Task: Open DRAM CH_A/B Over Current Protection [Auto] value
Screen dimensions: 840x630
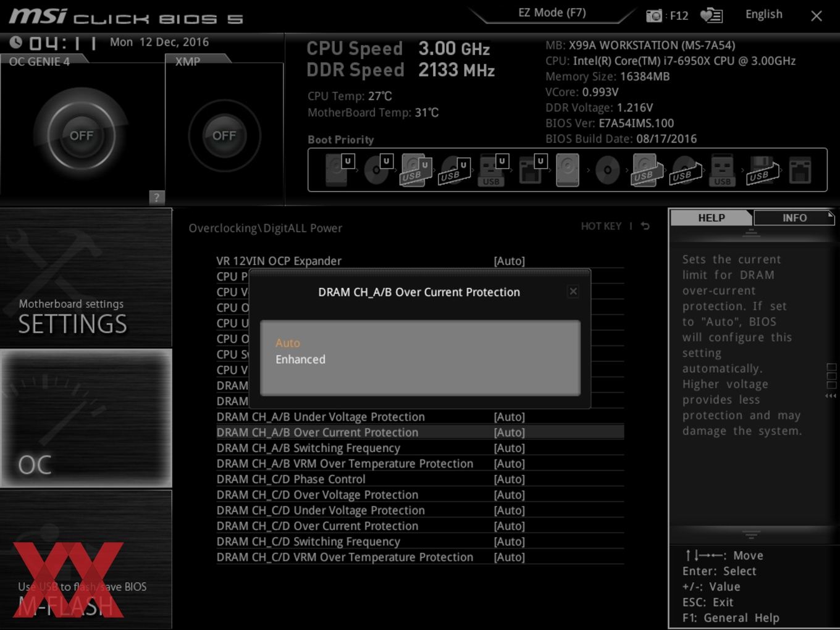Action: [510, 432]
